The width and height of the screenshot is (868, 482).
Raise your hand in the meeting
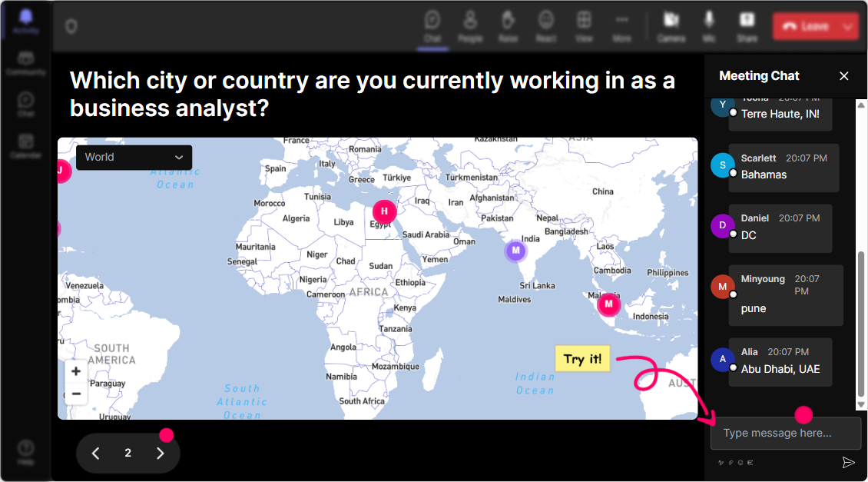coord(508,27)
